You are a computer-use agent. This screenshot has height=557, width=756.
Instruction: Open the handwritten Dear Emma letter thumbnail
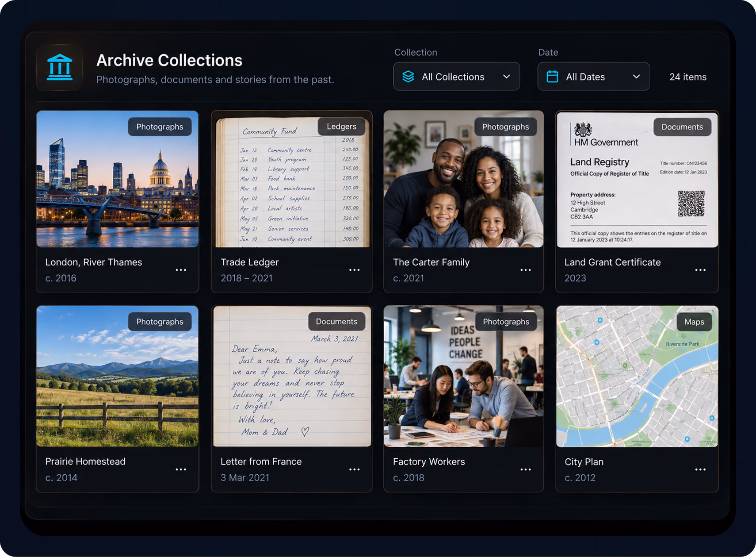click(x=292, y=376)
